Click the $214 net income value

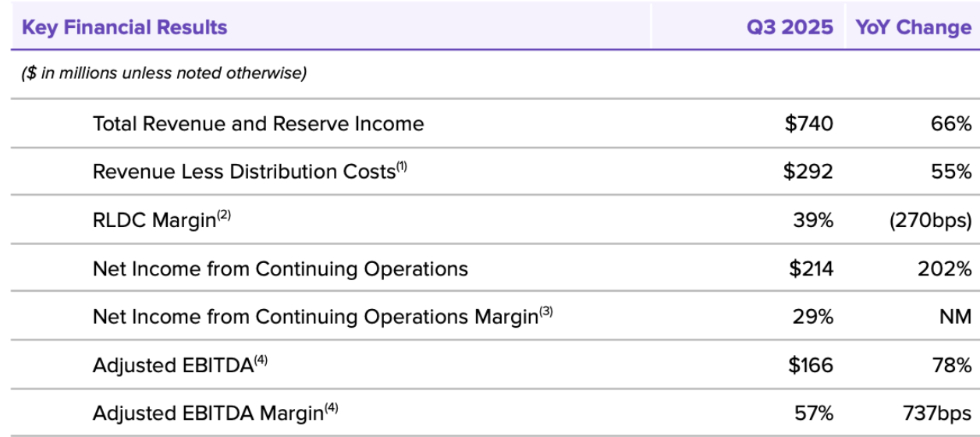coord(809,269)
